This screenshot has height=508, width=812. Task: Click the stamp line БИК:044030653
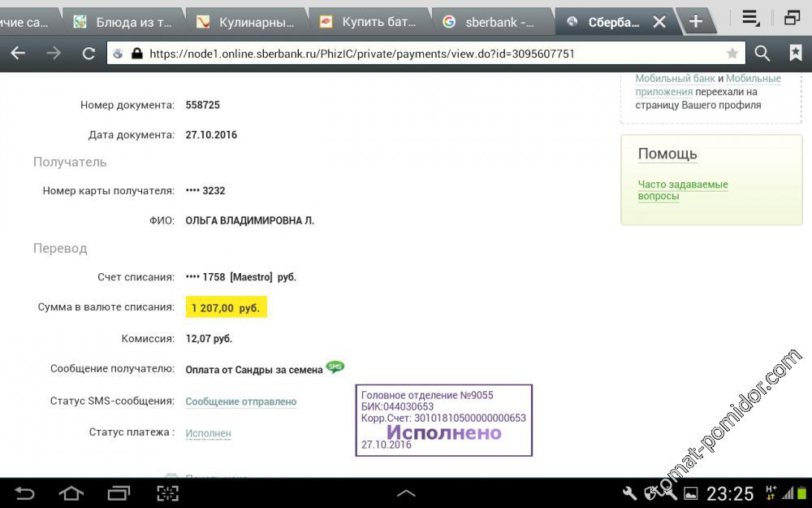[x=397, y=406]
